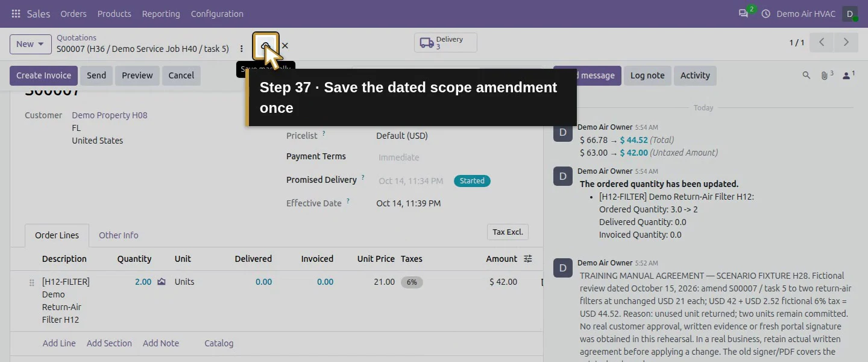Toggle the Tax Excl. button
The width and height of the screenshot is (868, 362).
click(508, 232)
